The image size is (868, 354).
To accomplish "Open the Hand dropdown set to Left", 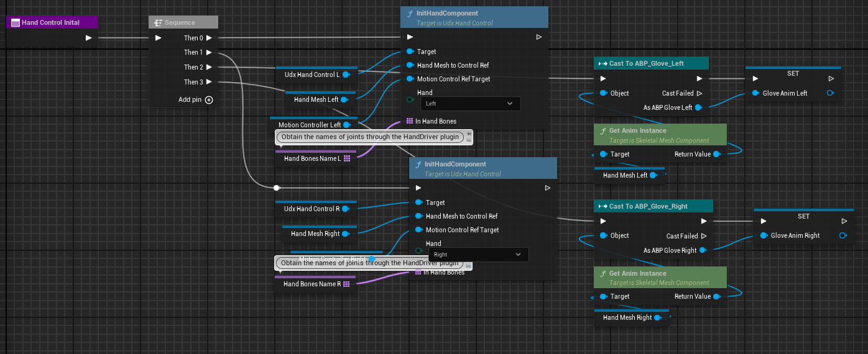I will pyautogui.click(x=470, y=104).
